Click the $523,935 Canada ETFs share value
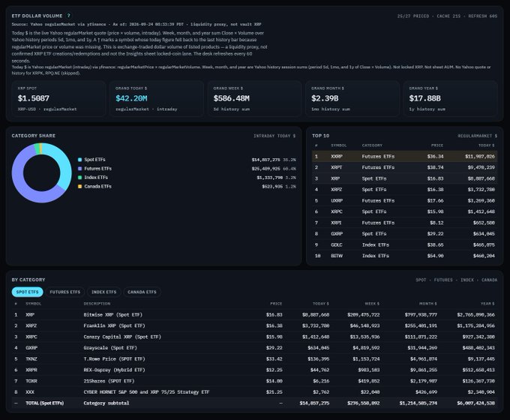This screenshot has width=510, height=420. tap(272, 187)
